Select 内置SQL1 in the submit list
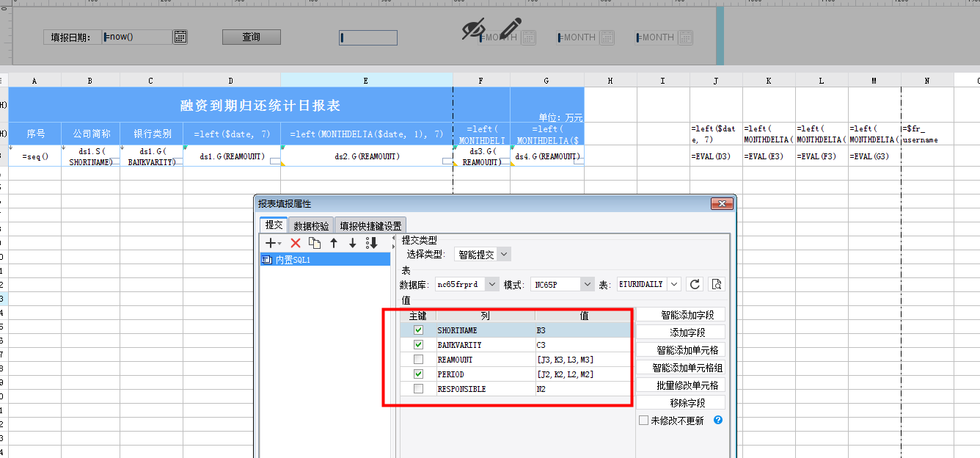The width and height of the screenshot is (980, 458). coord(326,260)
